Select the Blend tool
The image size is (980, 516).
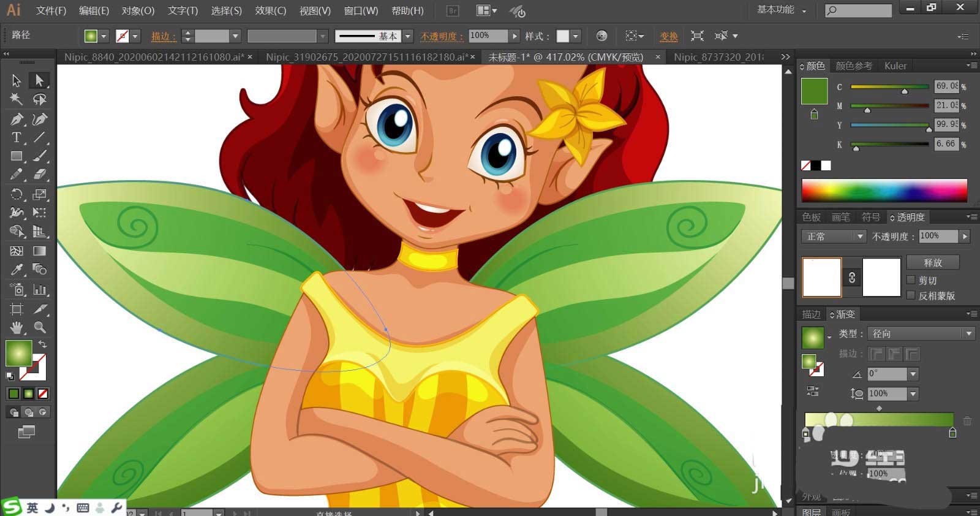[x=39, y=270]
